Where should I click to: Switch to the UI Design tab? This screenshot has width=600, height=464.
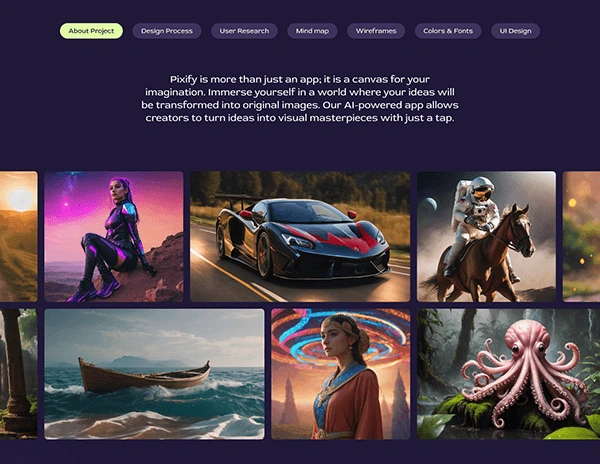point(515,31)
